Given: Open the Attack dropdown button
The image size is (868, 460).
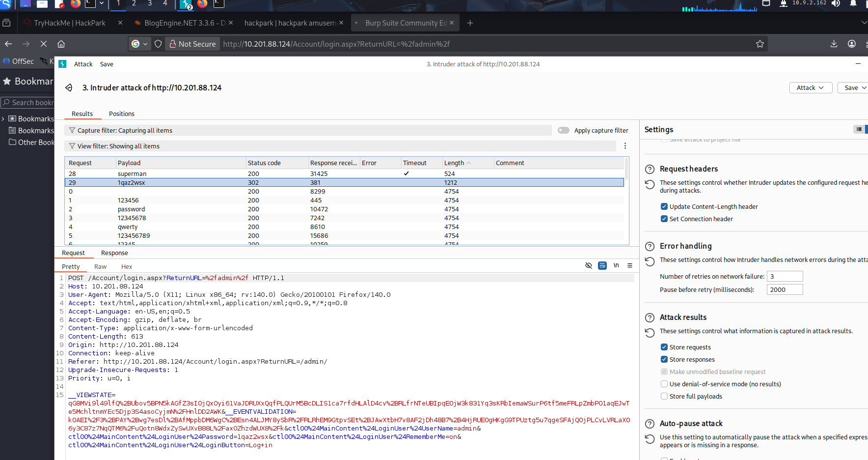Looking at the screenshot, I should click(811, 87).
